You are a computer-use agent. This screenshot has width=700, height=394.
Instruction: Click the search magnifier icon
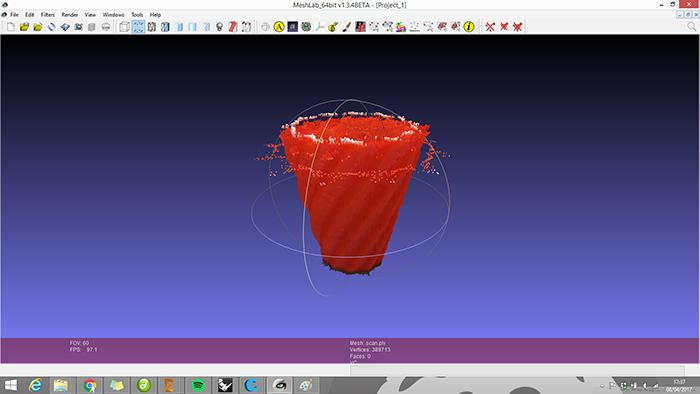(x=692, y=27)
